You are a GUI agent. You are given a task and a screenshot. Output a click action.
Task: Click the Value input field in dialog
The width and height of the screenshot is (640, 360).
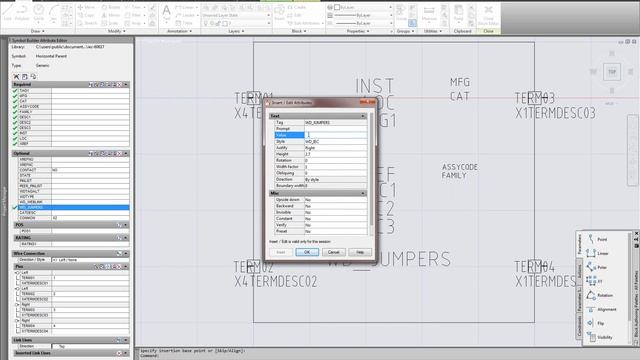point(336,135)
